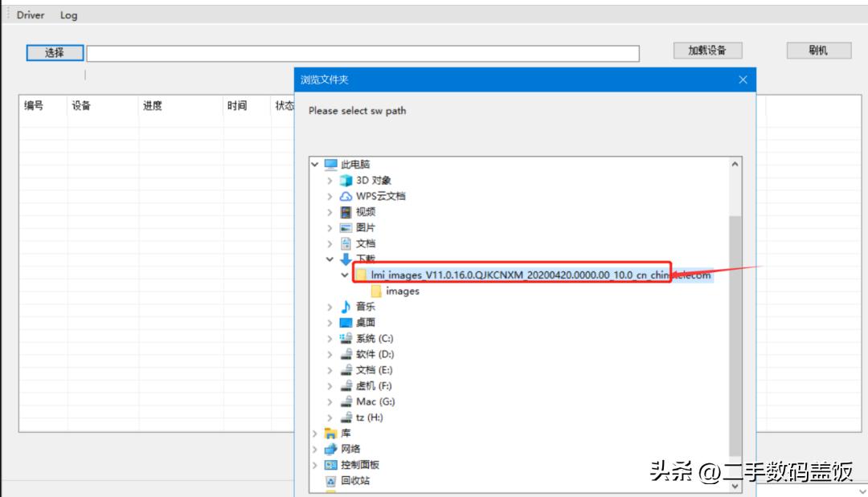Expand the 视频 node
The height and width of the screenshot is (497, 868).
[330, 212]
